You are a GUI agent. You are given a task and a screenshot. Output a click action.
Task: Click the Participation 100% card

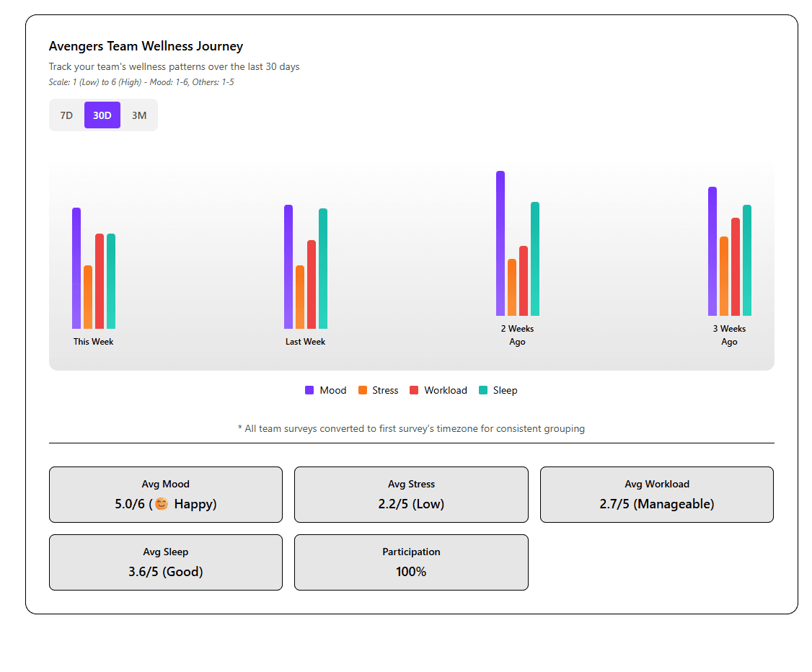coord(410,562)
